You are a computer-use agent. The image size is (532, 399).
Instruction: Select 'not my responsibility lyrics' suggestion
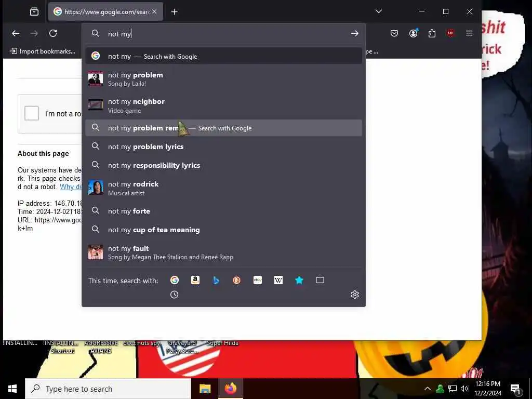point(223,165)
